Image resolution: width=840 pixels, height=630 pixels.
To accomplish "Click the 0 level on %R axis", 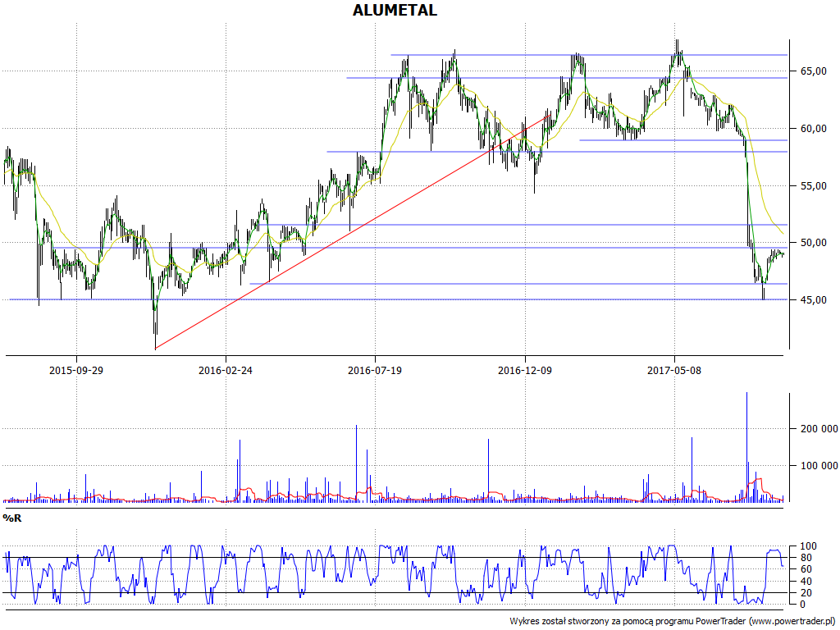I will pyautogui.click(x=802, y=605).
